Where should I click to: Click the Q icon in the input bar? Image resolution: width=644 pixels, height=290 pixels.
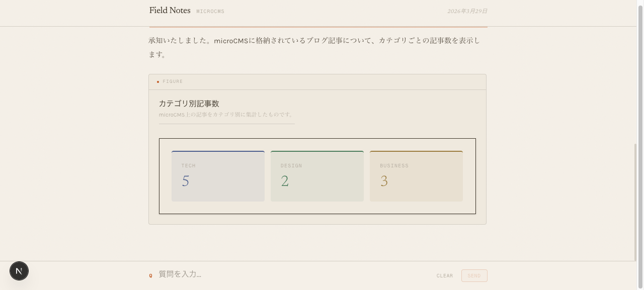(x=150, y=275)
